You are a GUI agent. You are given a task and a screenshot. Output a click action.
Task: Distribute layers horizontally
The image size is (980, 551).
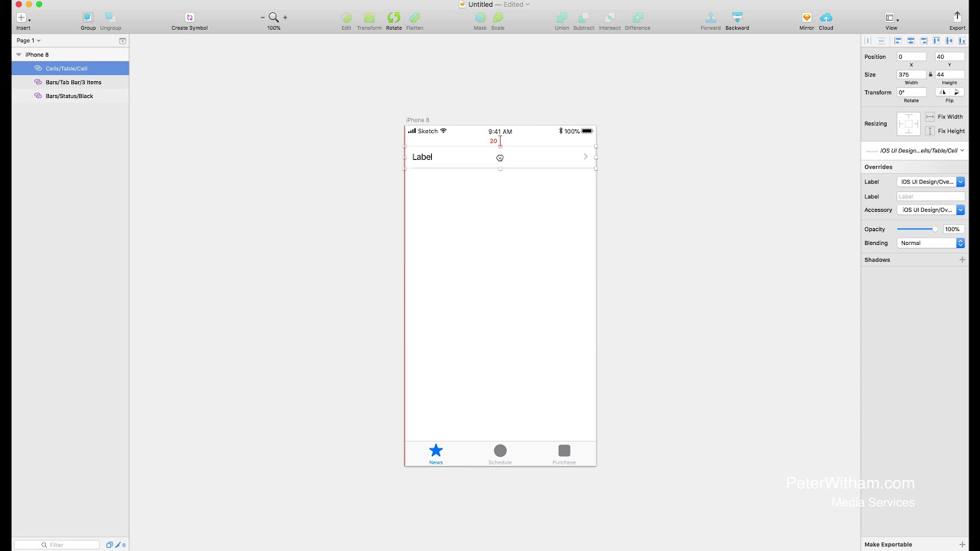click(x=868, y=41)
